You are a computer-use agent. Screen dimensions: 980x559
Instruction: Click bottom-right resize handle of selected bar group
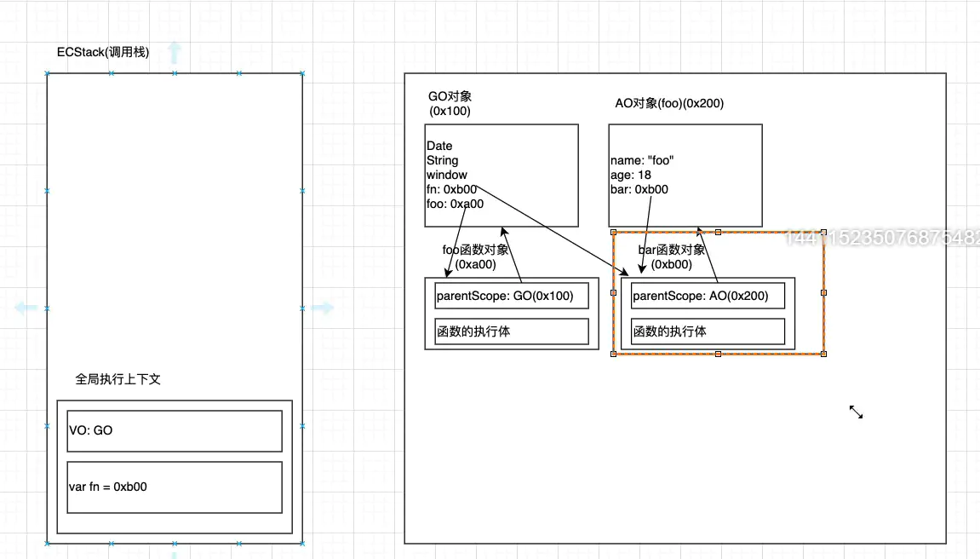[823, 353]
